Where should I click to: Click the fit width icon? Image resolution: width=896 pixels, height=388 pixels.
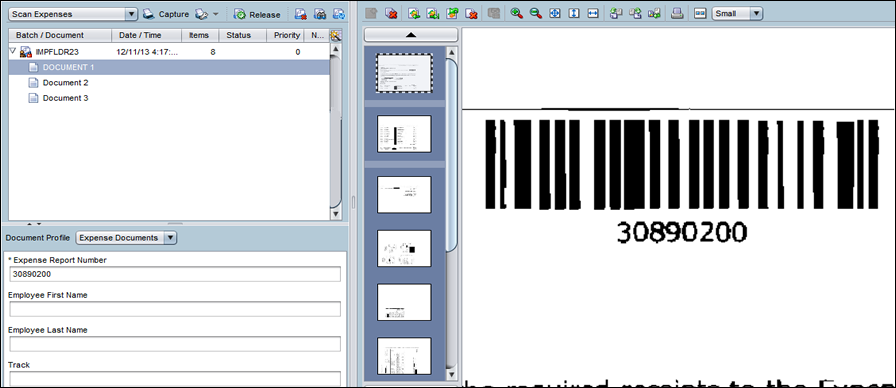593,13
